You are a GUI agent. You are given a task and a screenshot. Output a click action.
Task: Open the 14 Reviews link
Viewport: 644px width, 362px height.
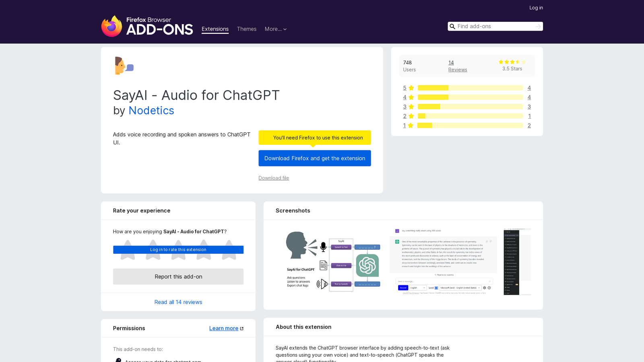pos(458,66)
